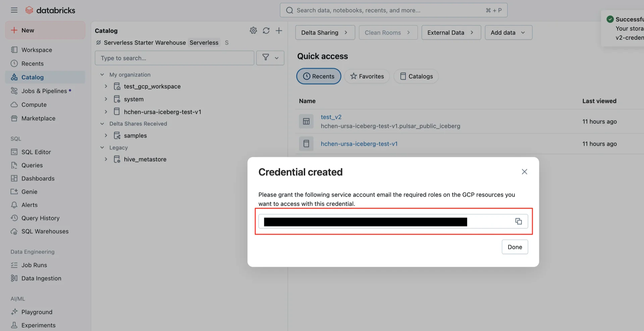Screen dimensions: 644x331
Task: Open Queries page
Action: point(45,165)
